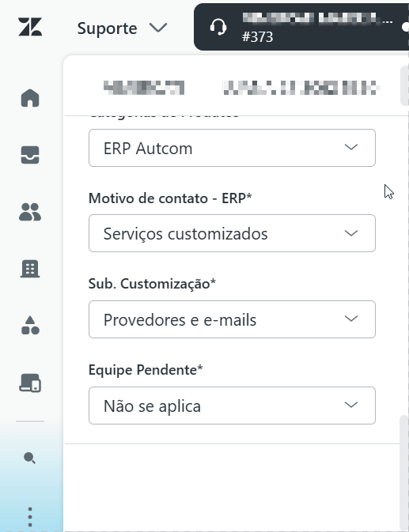409x532 pixels.
Task: Open the Customers people icon
Action: pos(30,212)
